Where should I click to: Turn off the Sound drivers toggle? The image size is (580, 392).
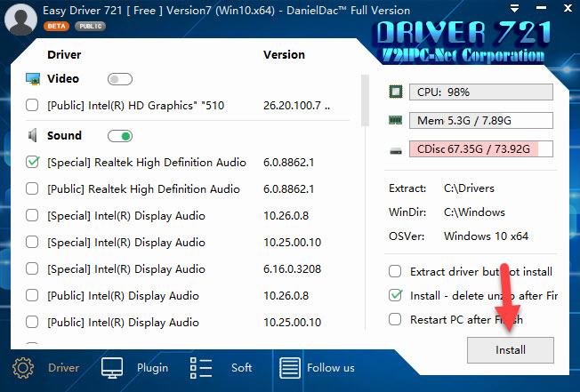120,136
